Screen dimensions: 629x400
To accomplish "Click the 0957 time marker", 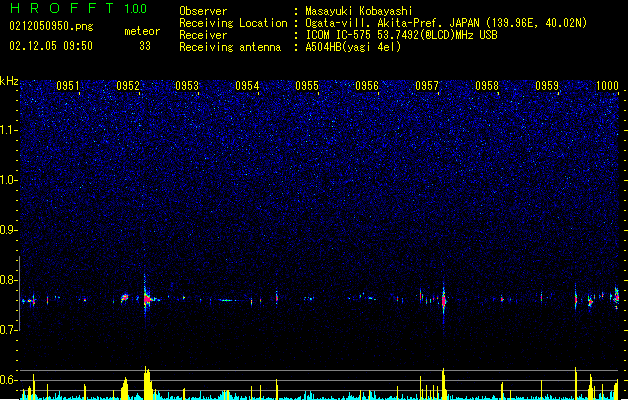I will tap(427, 86).
